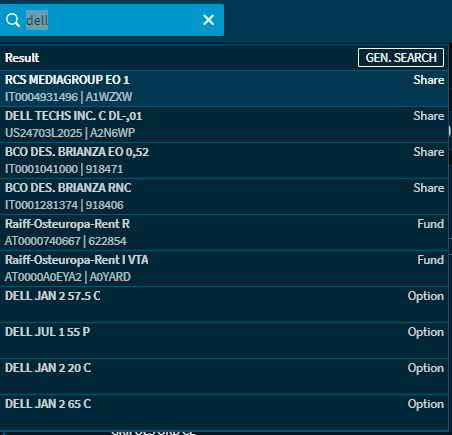Click ISIN line US24703L2025 | A2N6WP
The image size is (452, 435).
tap(70, 133)
